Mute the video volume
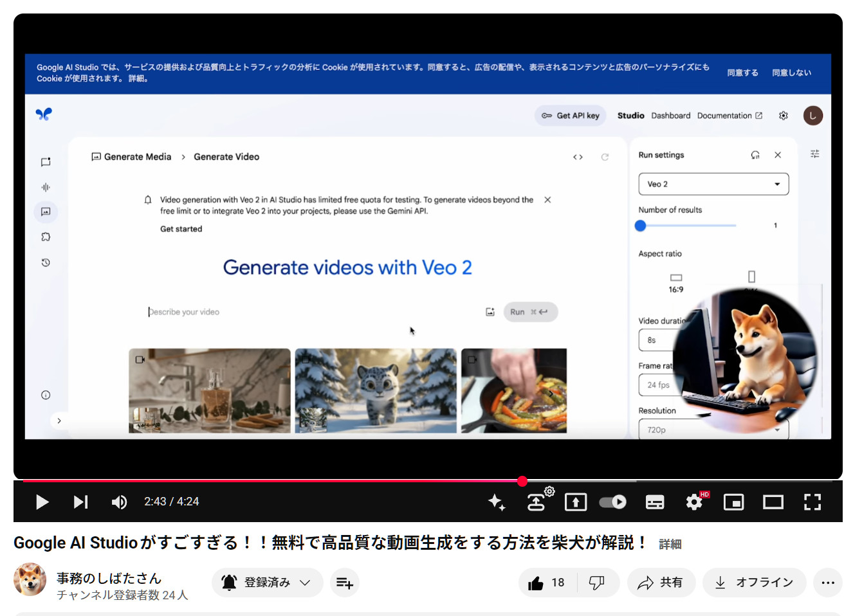Screen dimensions: 853x616 119,502
